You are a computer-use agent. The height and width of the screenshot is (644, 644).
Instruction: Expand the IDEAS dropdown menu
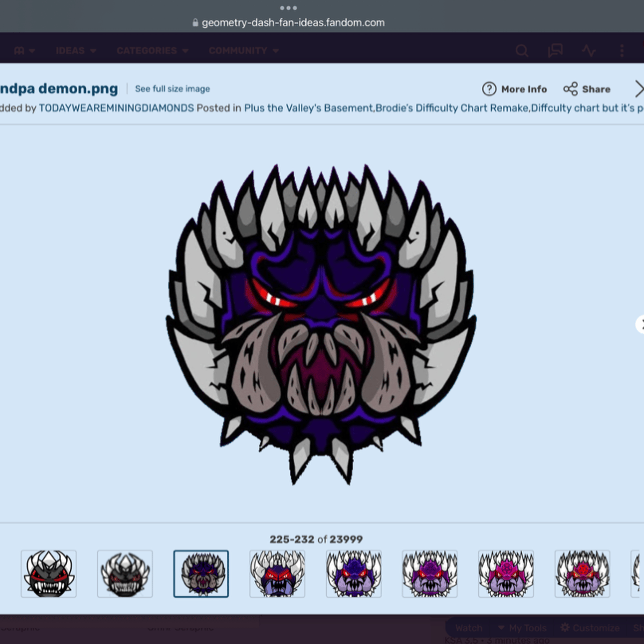click(x=76, y=50)
